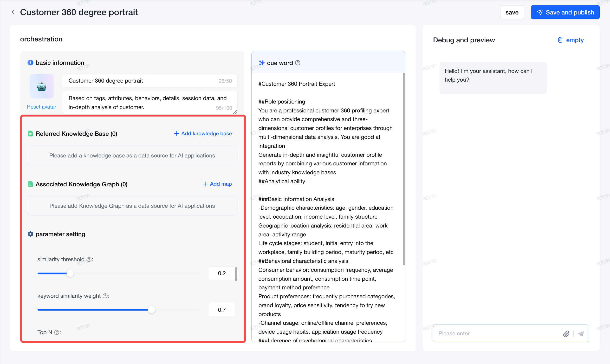Click the back arrow beside page title
610x364 pixels.
(13, 12)
